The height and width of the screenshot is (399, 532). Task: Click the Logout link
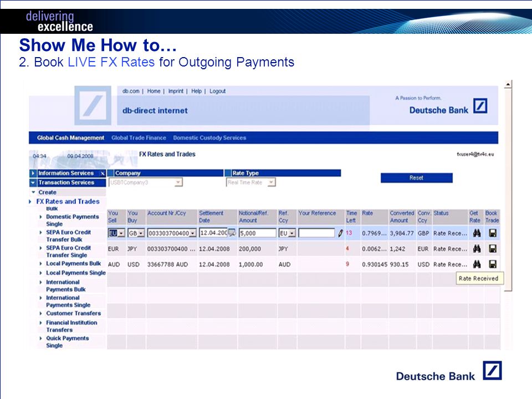click(217, 91)
